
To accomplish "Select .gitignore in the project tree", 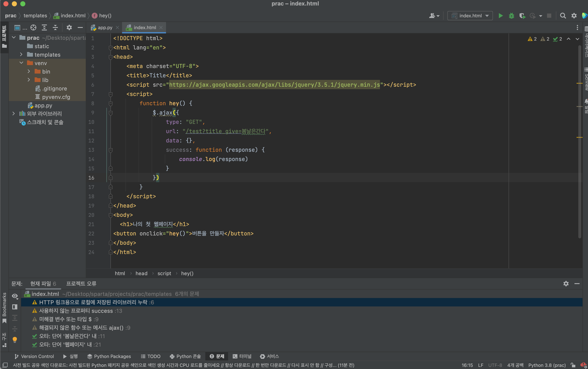I will (54, 88).
